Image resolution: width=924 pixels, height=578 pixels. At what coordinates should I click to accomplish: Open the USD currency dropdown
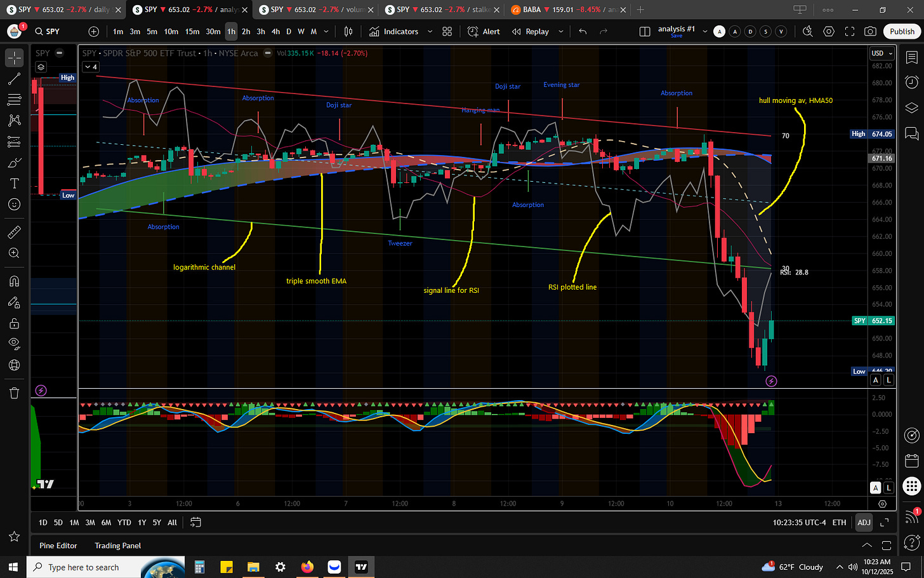(881, 53)
